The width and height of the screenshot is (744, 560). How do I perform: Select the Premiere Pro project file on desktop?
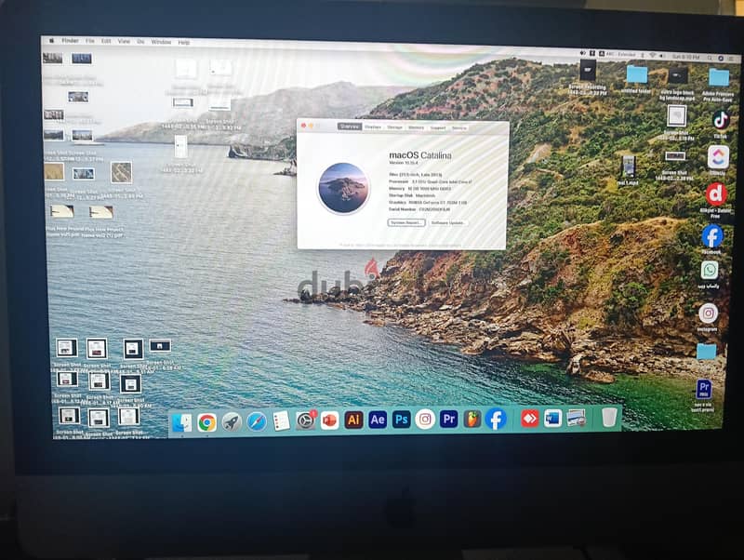704,389
